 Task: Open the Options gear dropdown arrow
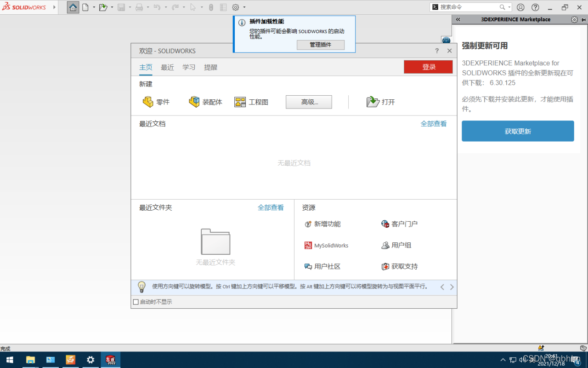[244, 7]
